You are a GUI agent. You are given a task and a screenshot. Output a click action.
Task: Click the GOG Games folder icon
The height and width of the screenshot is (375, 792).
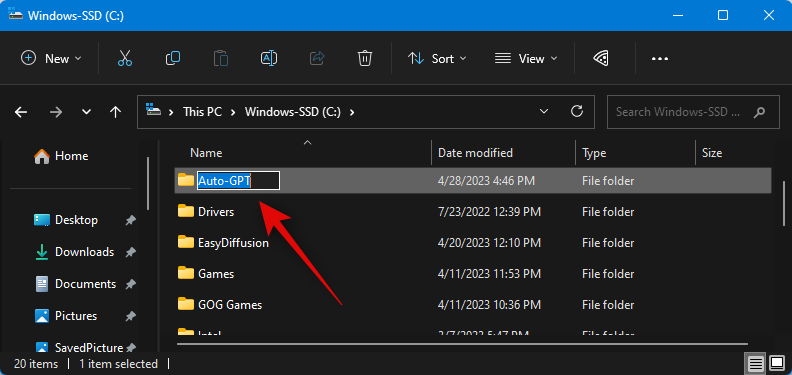coord(186,304)
